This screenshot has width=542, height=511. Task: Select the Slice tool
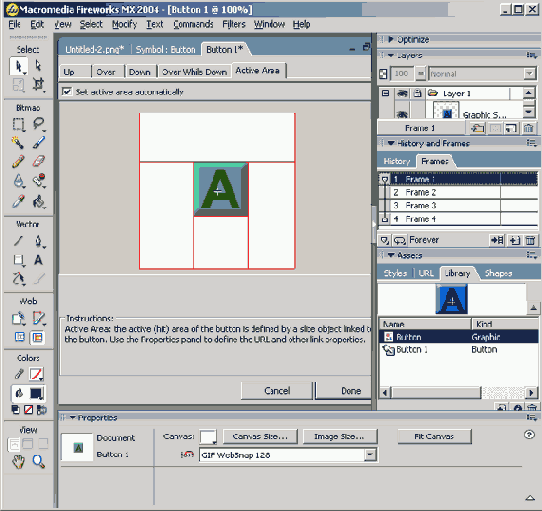pos(39,318)
